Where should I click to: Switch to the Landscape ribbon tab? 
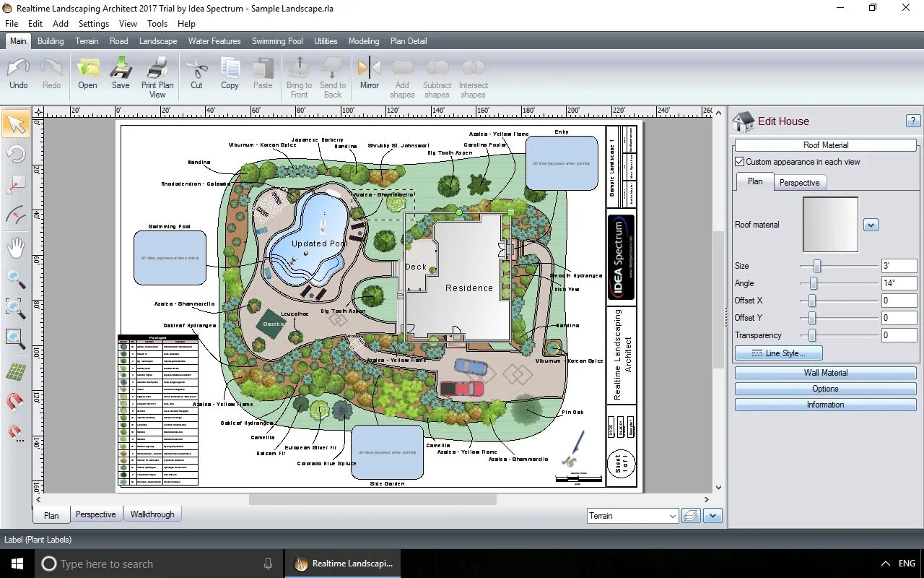pos(158,41)
